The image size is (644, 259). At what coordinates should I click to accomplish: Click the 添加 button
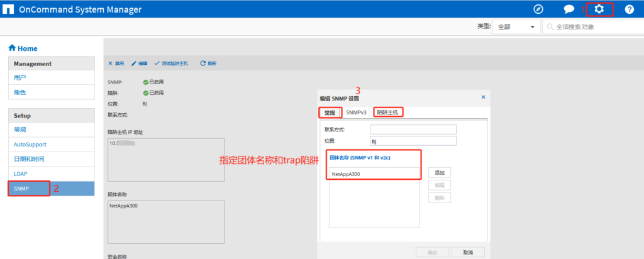pyautogui.click(x=440, y=173)
